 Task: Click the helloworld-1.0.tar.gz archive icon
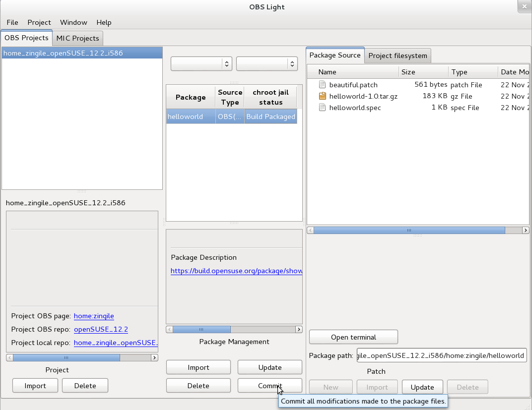pos(323,96)
